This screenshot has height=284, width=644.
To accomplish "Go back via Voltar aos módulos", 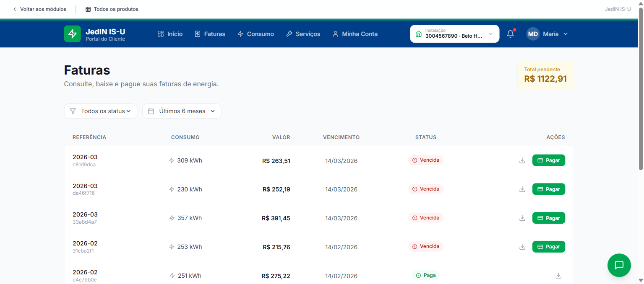I will coord(39,9).
